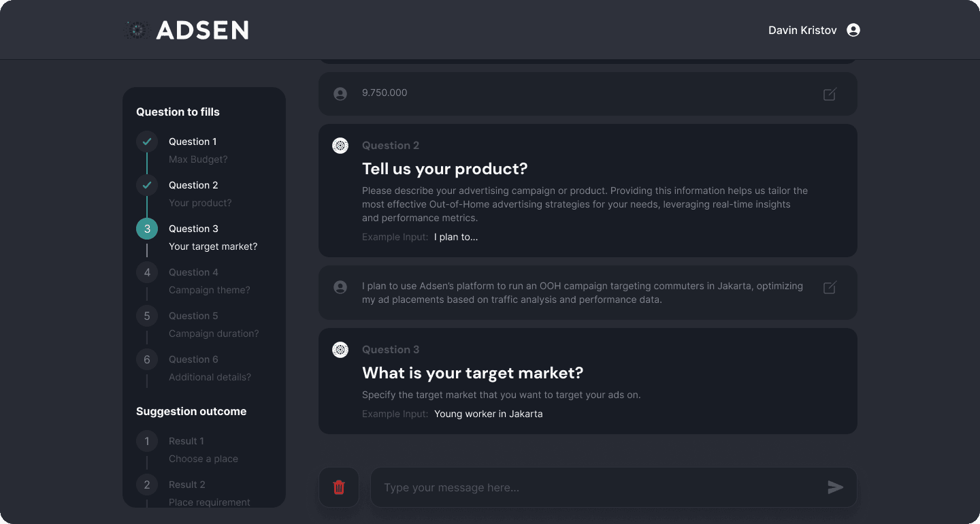Open Result 2 in sidebar
Screen dimensions: 980x524
point(187,485)
